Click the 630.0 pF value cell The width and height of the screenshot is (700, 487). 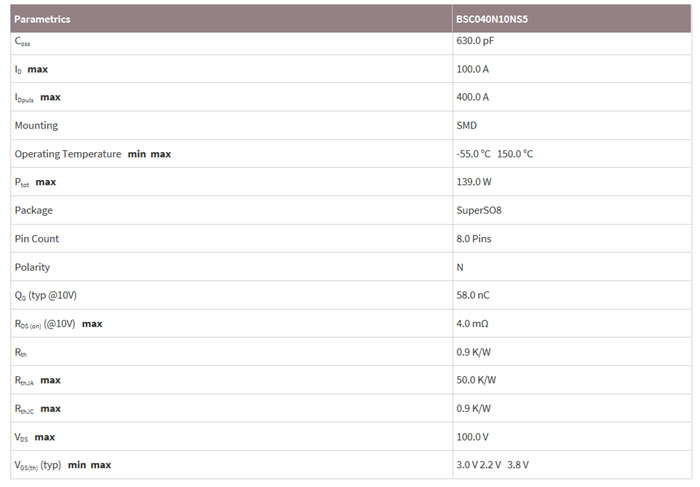tap(475, 41)
